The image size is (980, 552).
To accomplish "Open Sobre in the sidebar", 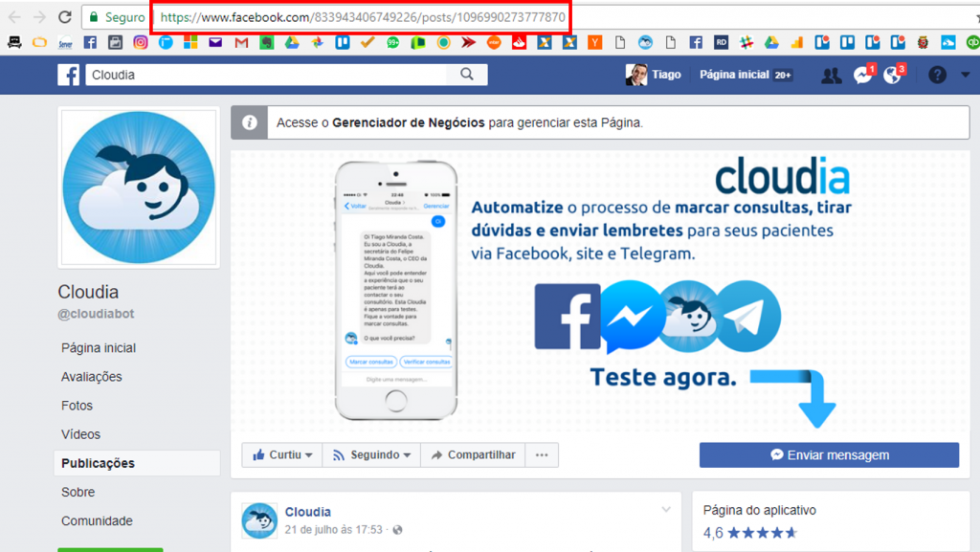I will tap(78, 492).
